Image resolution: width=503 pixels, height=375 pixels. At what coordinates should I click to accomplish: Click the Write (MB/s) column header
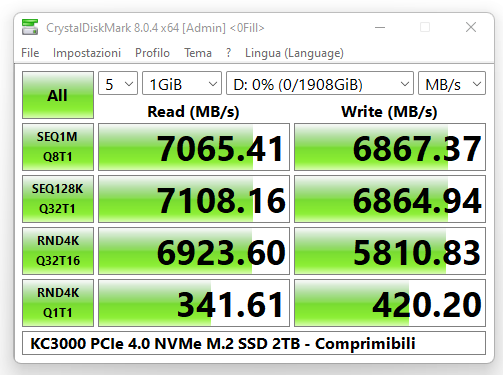point(389,112)
